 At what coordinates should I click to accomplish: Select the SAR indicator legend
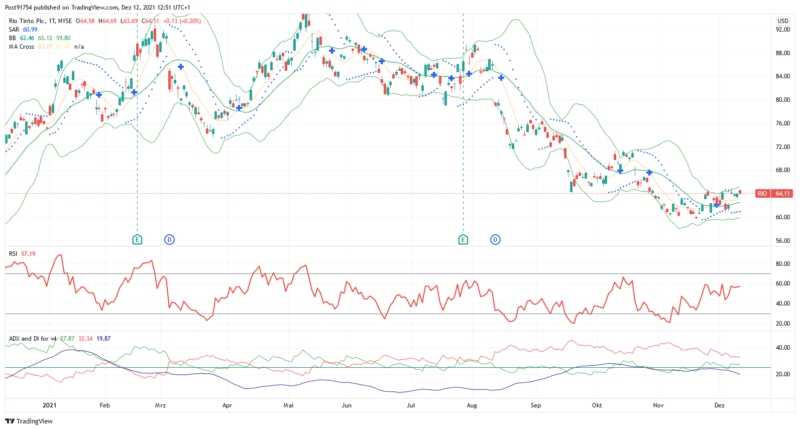(x=15, y=30)
